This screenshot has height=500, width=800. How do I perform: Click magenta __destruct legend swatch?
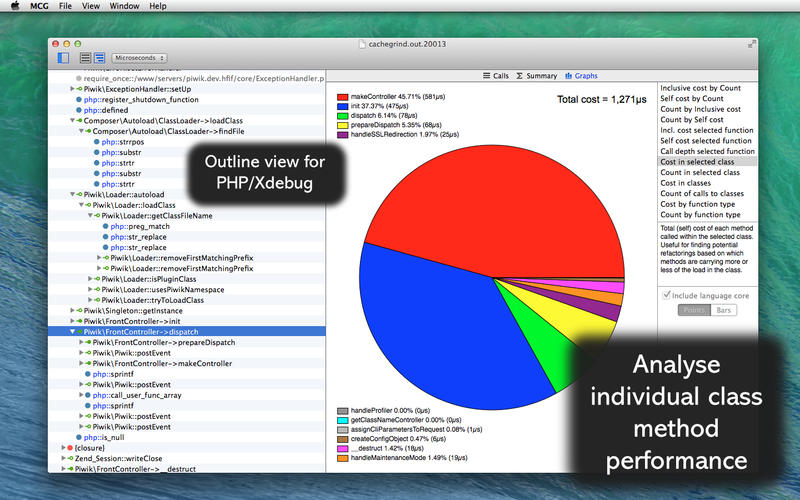click(x=342, y=448)
